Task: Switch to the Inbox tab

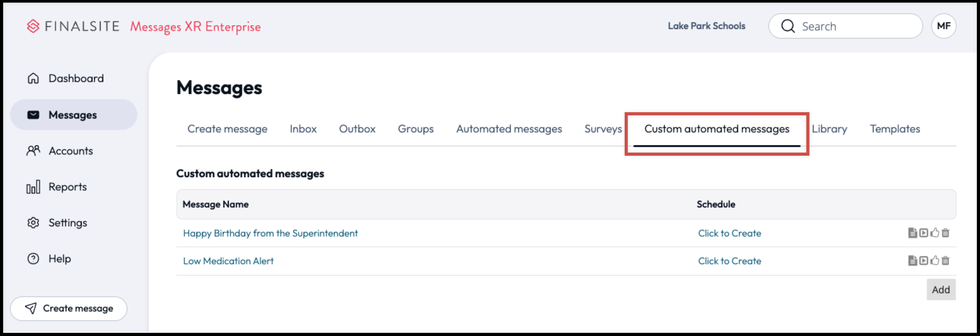Action: click(303, 129)
